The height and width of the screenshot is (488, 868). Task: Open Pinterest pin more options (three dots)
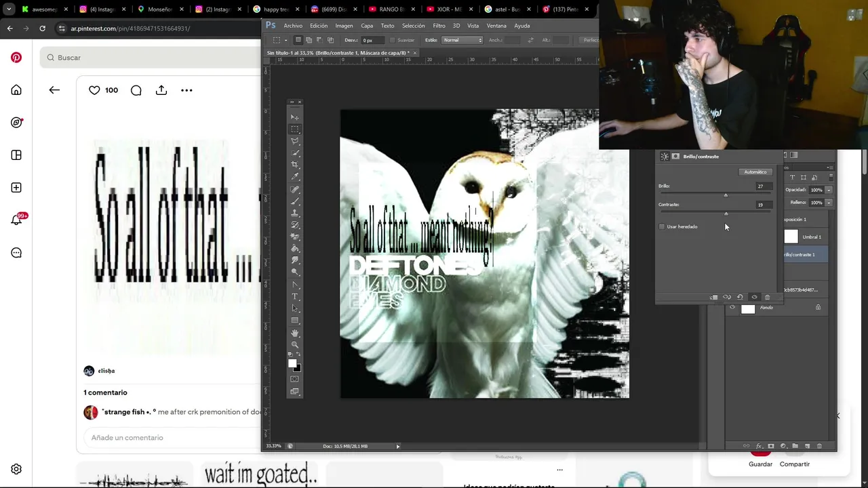[186, 90]
